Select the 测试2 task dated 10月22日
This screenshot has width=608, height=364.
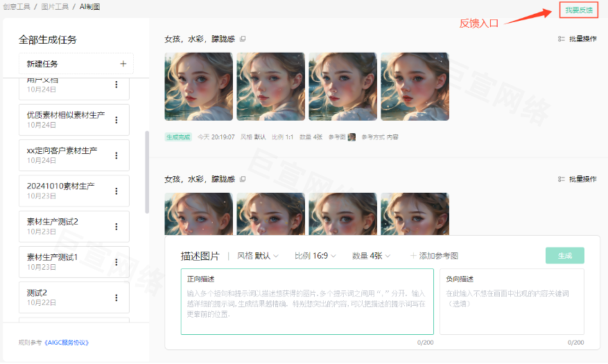coord(74,297)
